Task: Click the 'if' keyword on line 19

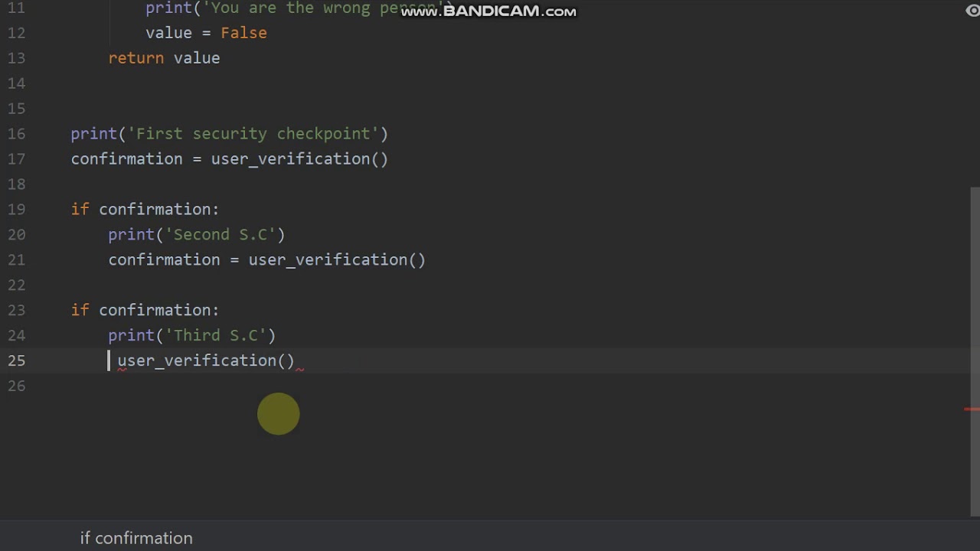Action: [x=80, y=210]
